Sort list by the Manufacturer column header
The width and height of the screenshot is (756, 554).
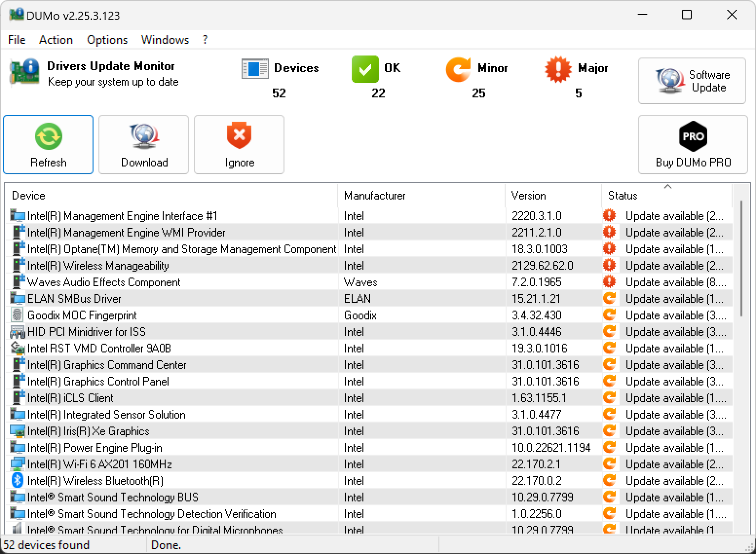pyautogui.click(x=421, y=196)
